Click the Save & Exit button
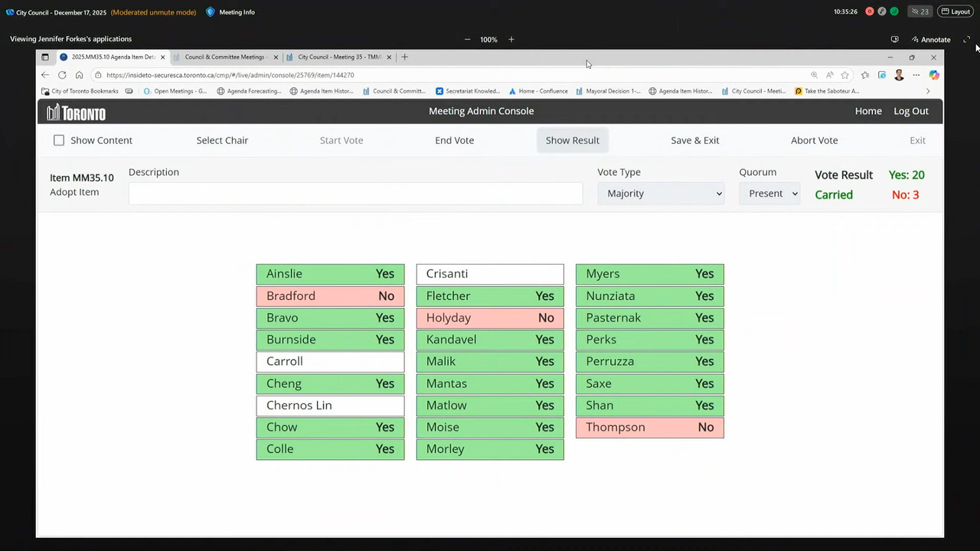The height and width of the screenshot is (551, 980). 694,140
